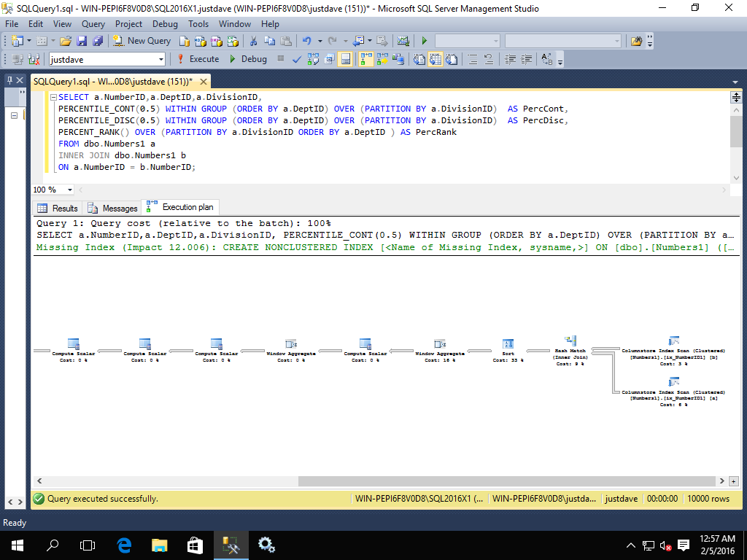Viewport: 747px width, 560px height.
Task: Click the New Query toolbar button
Action: pos(142,41)
